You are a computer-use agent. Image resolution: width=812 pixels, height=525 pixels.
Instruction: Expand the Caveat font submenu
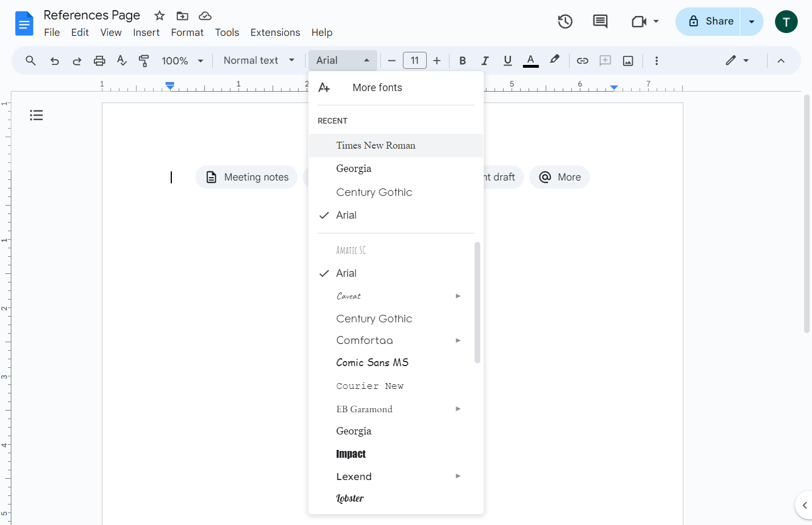point(458,296)
